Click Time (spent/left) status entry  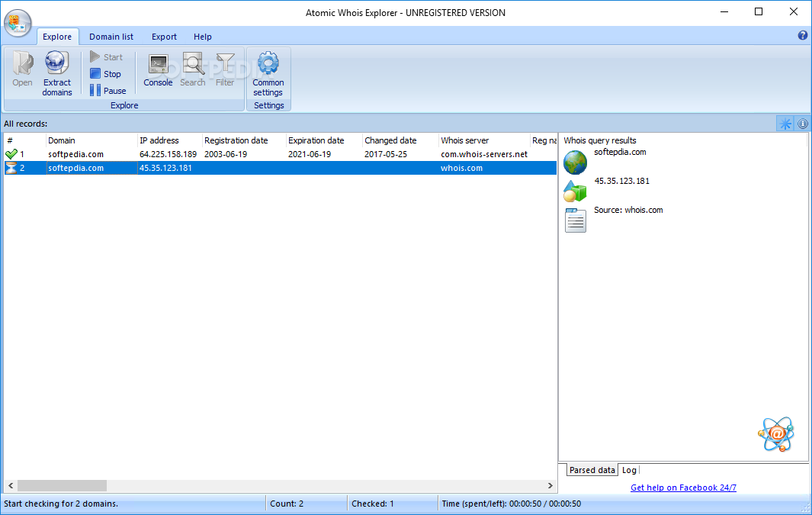tap(511, 504)
